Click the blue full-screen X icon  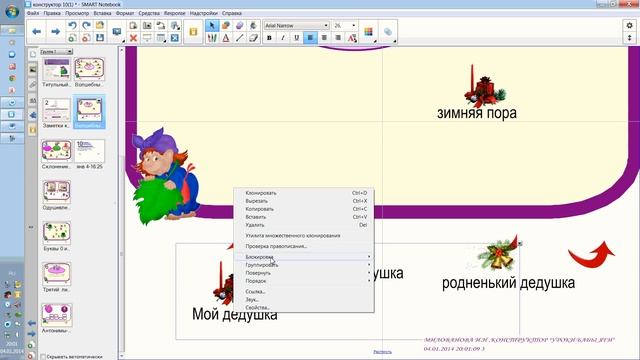[x=175, y=38]
